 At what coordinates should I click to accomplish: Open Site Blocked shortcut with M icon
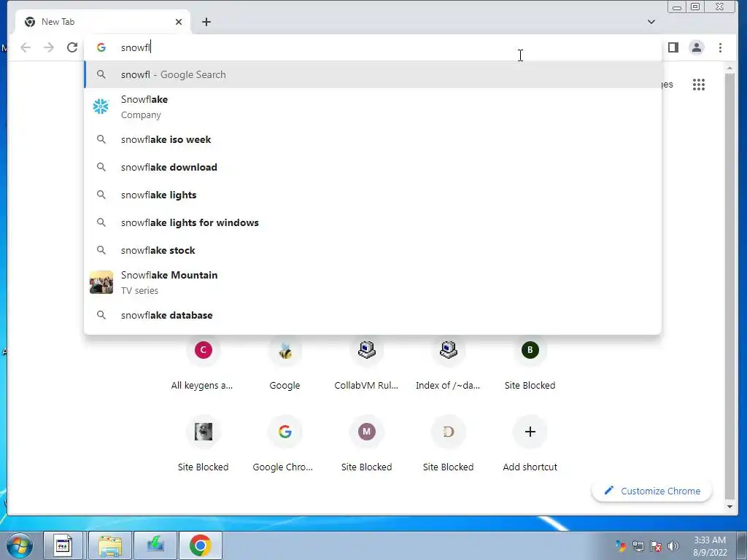point(366,446)
